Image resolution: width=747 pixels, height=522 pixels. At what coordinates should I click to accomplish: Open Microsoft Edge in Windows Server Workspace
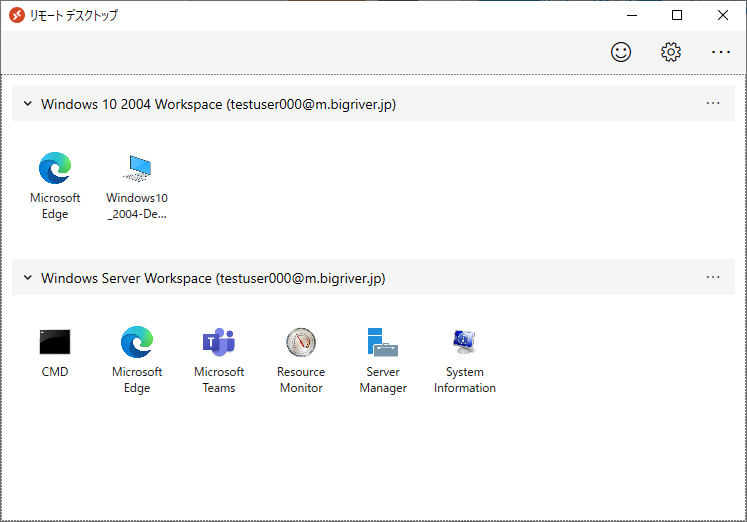137,360
